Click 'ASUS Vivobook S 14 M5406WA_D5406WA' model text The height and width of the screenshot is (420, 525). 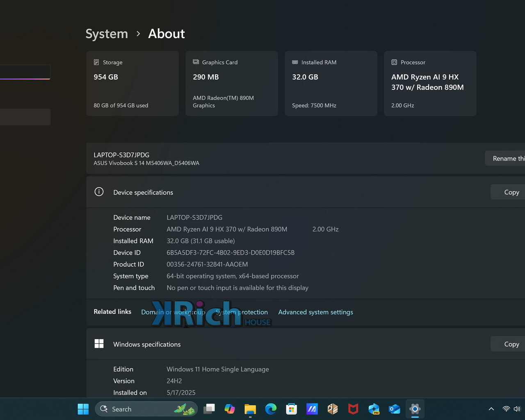(x=146, y=163)
